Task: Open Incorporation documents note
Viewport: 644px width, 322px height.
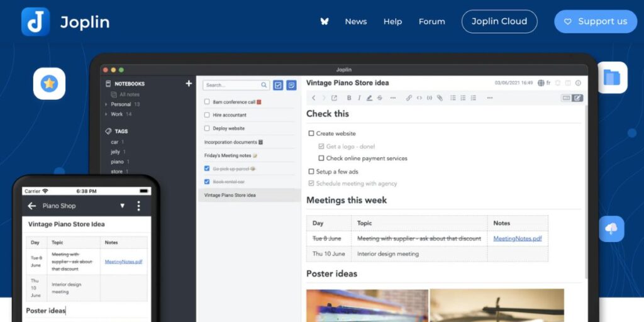Action: [x=233, y=142]
